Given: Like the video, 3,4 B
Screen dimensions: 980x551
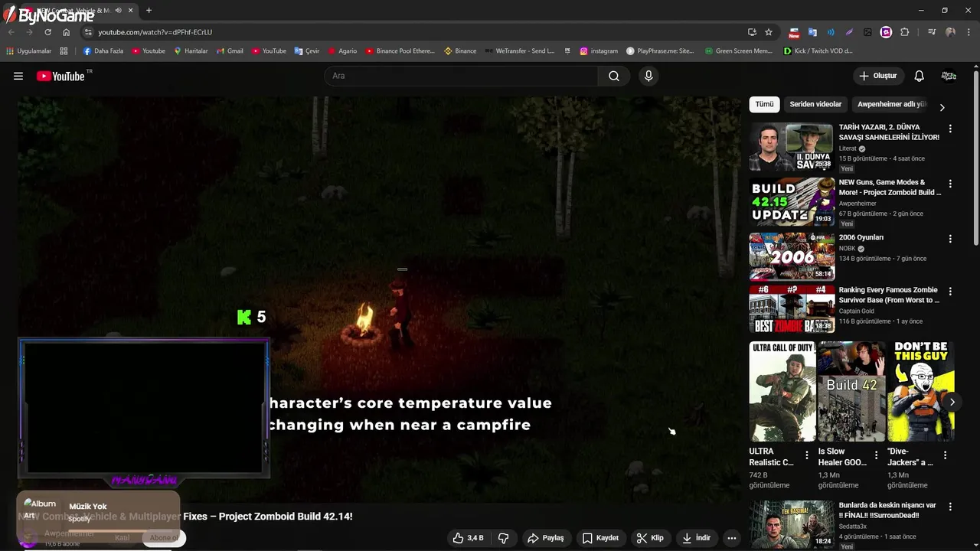Looking at the screenshot, I should (467, 538).
